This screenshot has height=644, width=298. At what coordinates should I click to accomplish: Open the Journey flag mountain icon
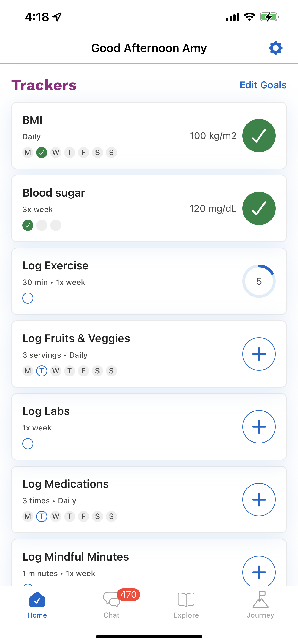tap(260, 599)
